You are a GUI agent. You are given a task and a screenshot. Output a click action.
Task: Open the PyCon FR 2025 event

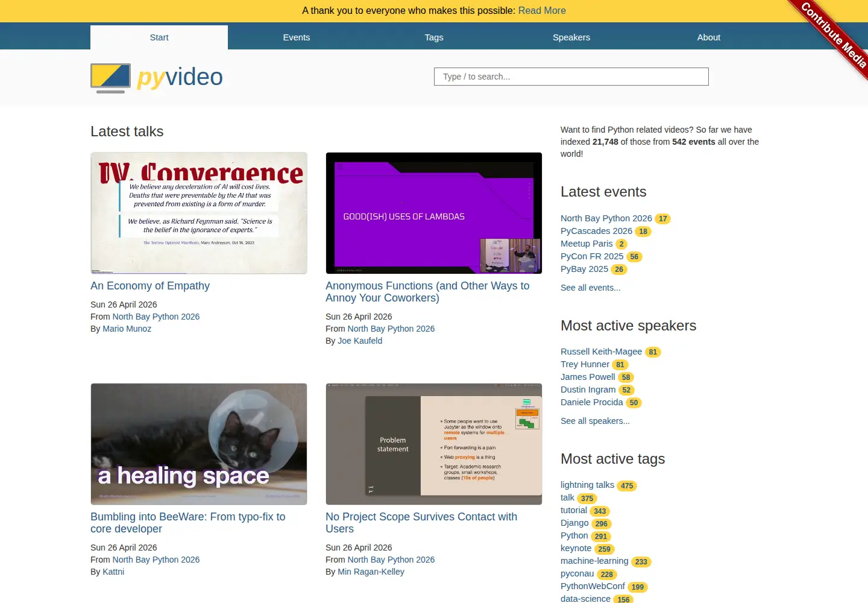pos(592,256)
